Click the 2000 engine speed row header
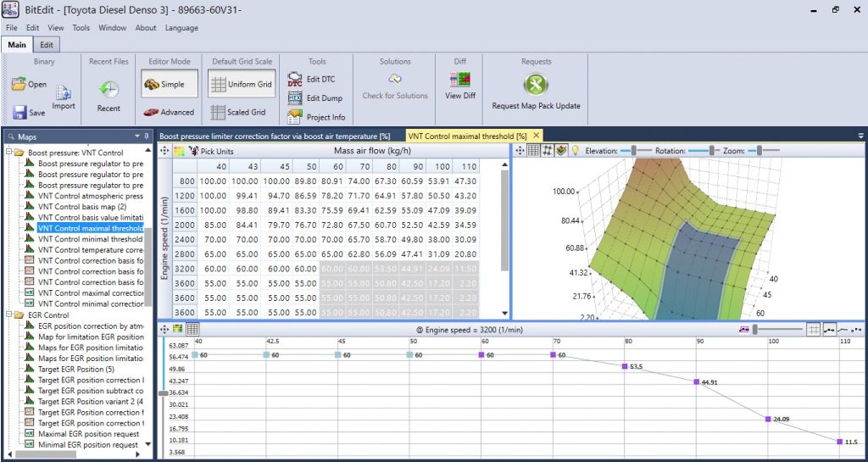 point(185,225)
